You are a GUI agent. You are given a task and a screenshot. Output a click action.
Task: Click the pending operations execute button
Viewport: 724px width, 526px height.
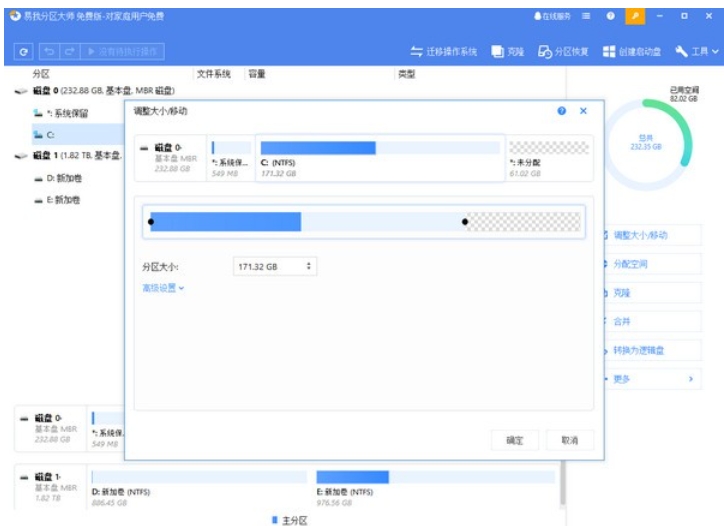122,51
